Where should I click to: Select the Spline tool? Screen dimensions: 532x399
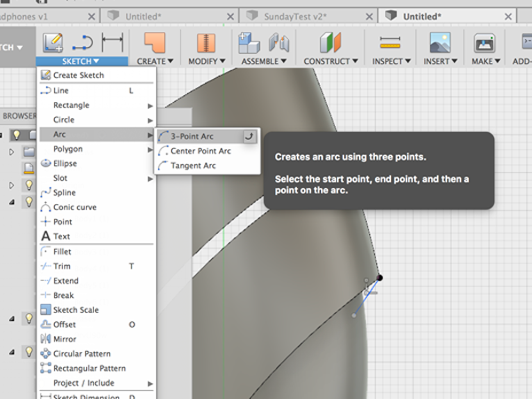tap(97, 192)
